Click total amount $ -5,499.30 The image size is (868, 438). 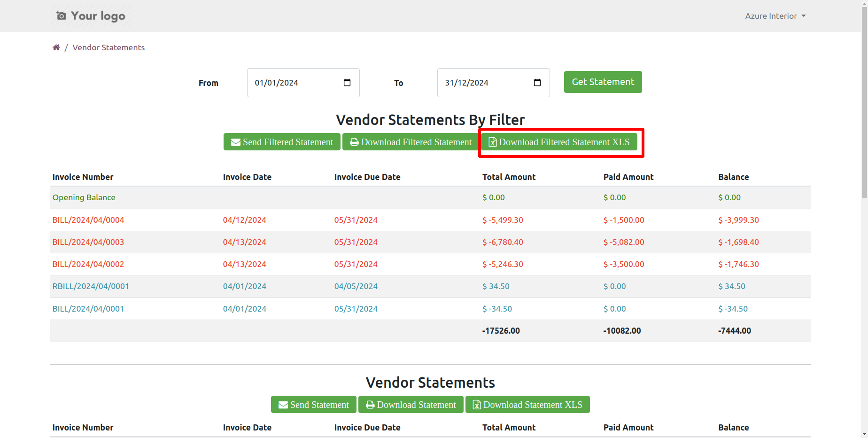pos(503,220)
